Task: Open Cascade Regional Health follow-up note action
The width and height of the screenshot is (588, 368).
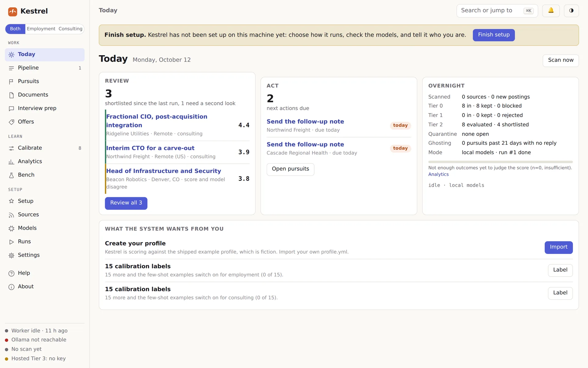Action: [305, 144]
